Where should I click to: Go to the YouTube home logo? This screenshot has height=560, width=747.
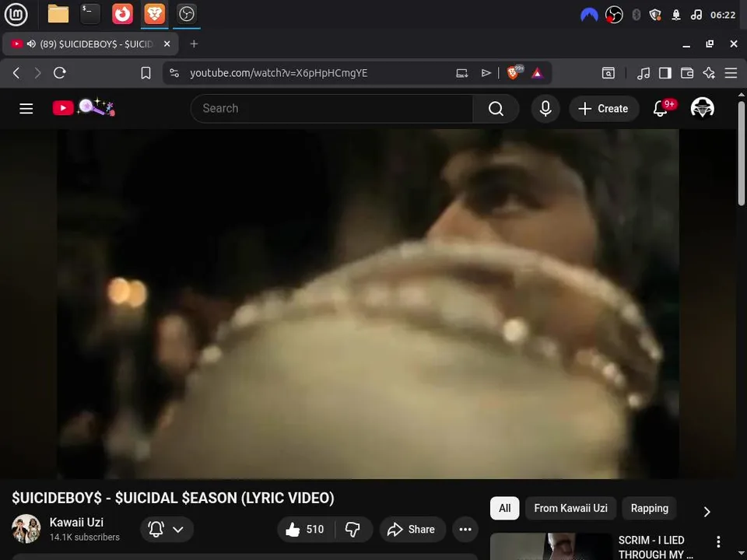(x=83, y=107)
